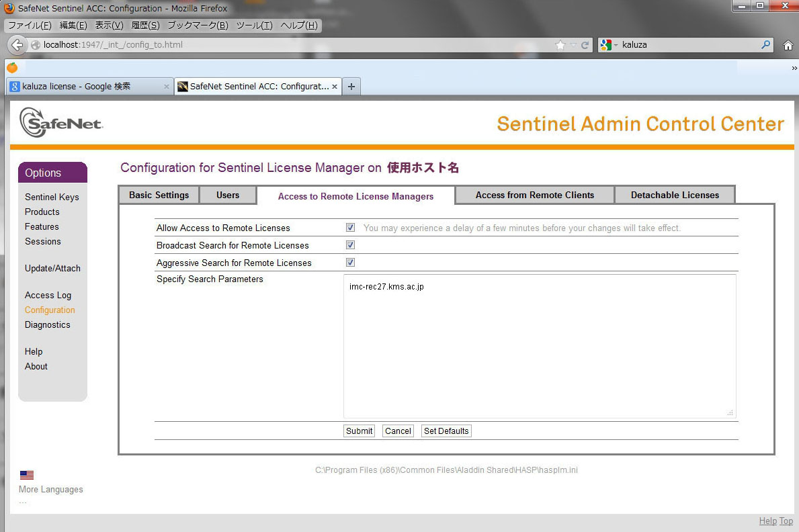Open the ブックマーク(B) menu
The width and height of the screenshot is (799, 532).
pyautogui.click(x=198, y=26)
